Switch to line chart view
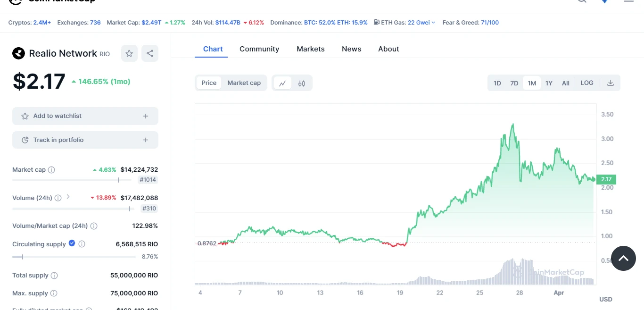The height and width of the screenshot is (310, 644). [x=282, y=83]
